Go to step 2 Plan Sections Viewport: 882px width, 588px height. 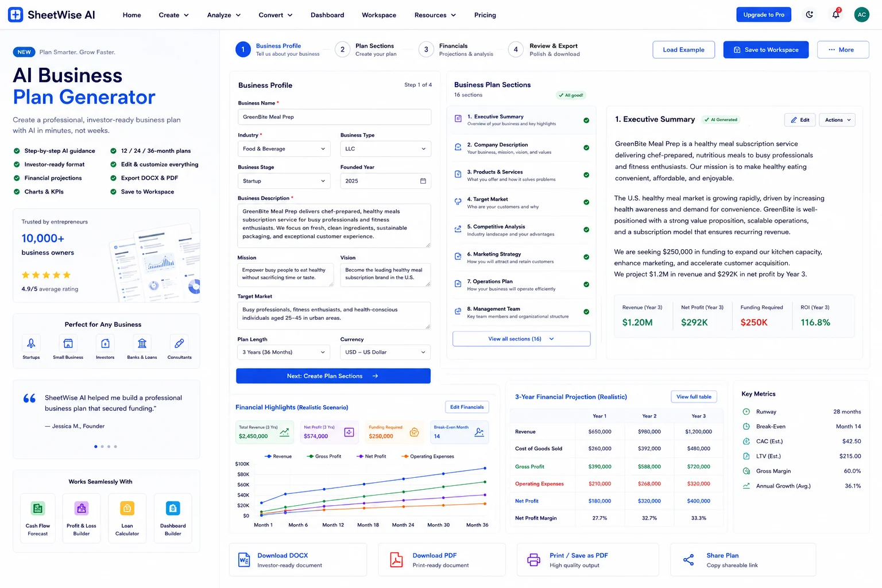(367, 49)
